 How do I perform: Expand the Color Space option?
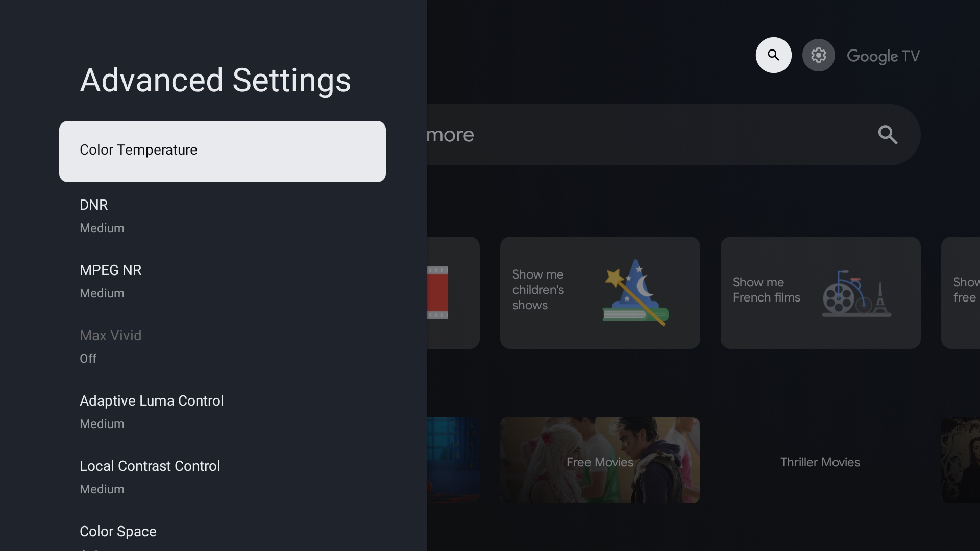118,532
